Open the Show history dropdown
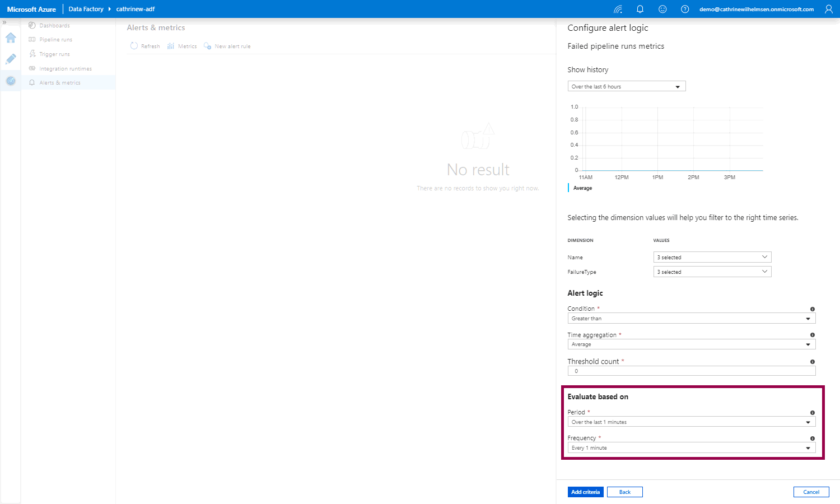Image resolution: width=840 pixels, height=504 pixels. (626, 87)
